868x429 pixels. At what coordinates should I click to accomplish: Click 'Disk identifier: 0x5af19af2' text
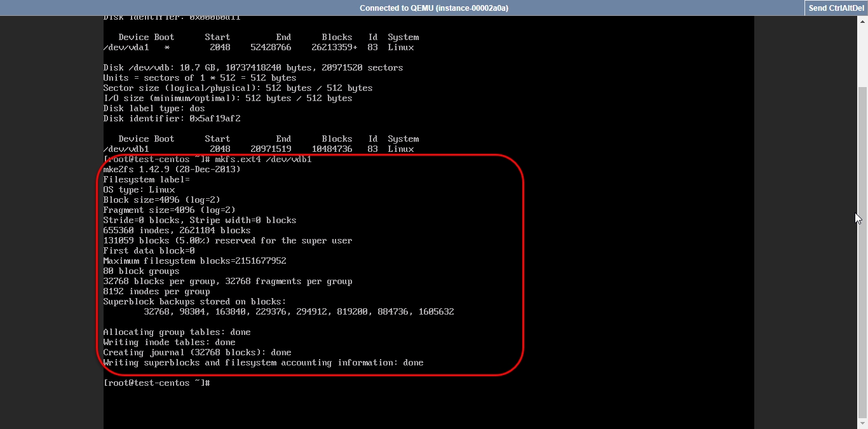[x=172, y=119]
